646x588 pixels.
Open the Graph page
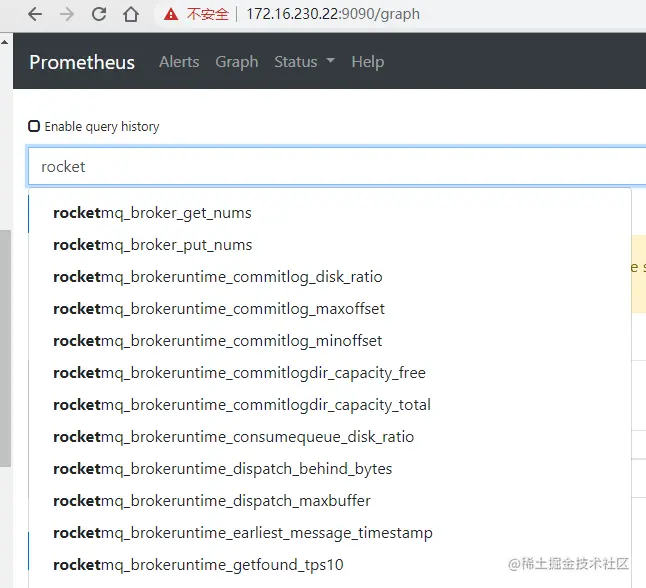[237, 62]
